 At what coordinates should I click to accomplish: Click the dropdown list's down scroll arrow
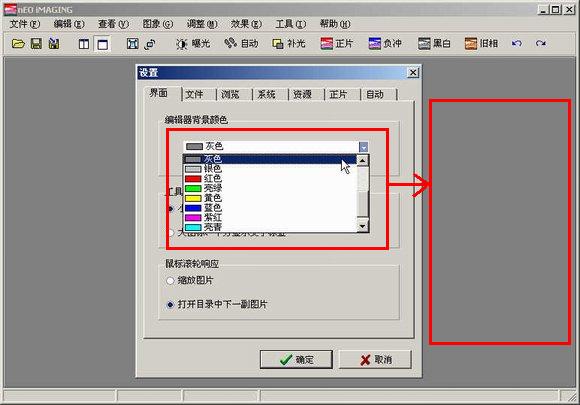[362, 226]
